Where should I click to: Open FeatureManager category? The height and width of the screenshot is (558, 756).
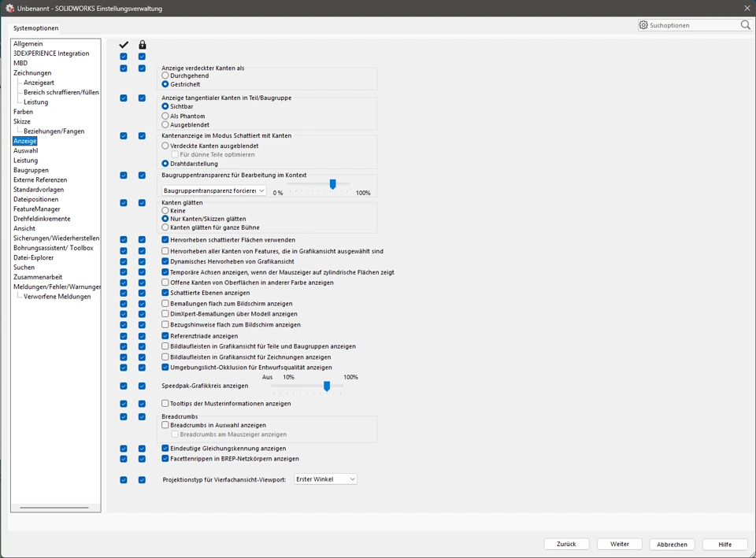click(x=37, y=209)
